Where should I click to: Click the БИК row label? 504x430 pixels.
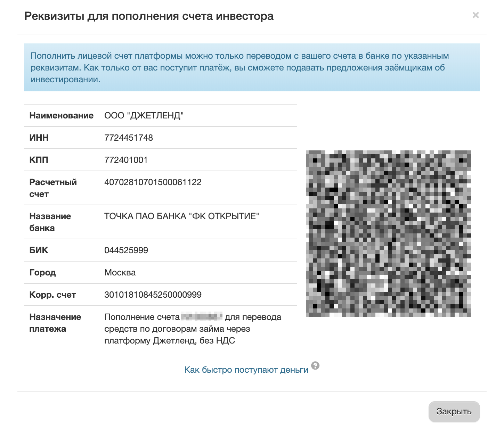39,250
